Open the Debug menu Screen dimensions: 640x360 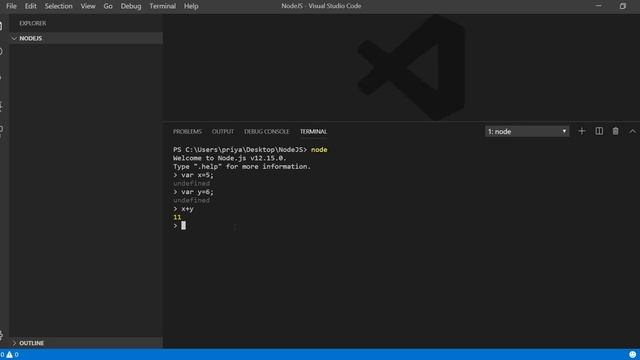[131, 6]
